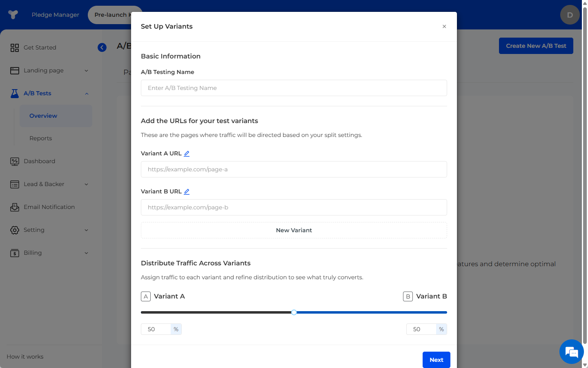Focus the A/B Testing Name field

click(x=294, y=88)
